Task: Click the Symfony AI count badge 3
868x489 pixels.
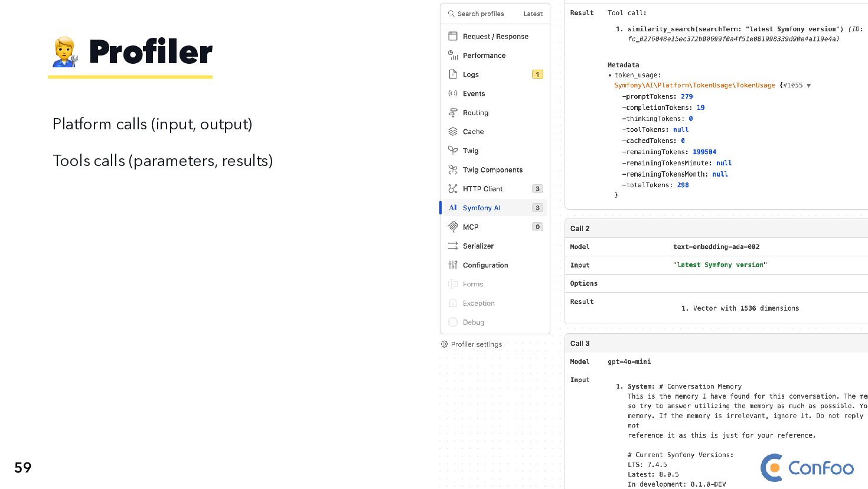Action: click(537, 207)
